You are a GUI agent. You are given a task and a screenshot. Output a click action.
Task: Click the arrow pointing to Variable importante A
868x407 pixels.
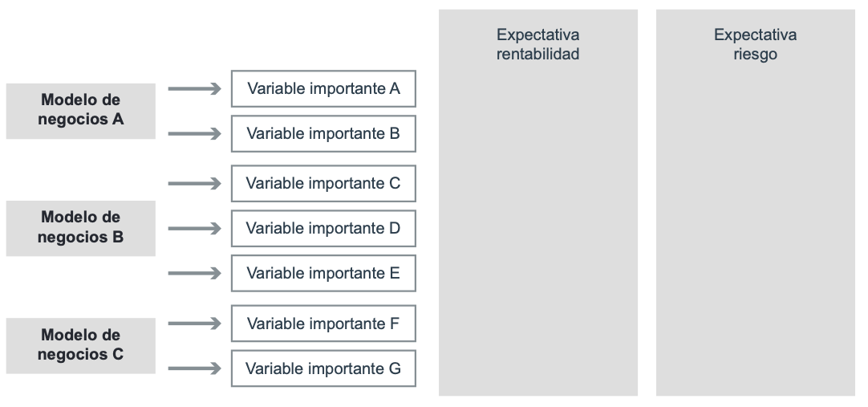click(x=195, y=88)
